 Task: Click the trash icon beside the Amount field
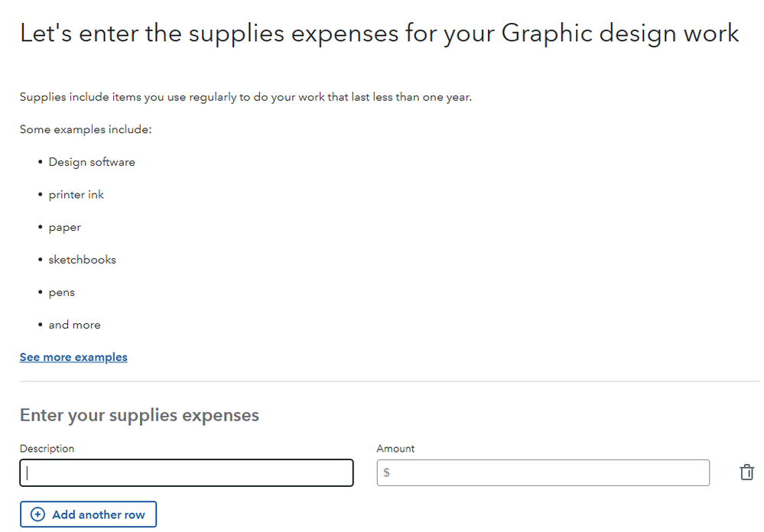[x=747, y=472]
